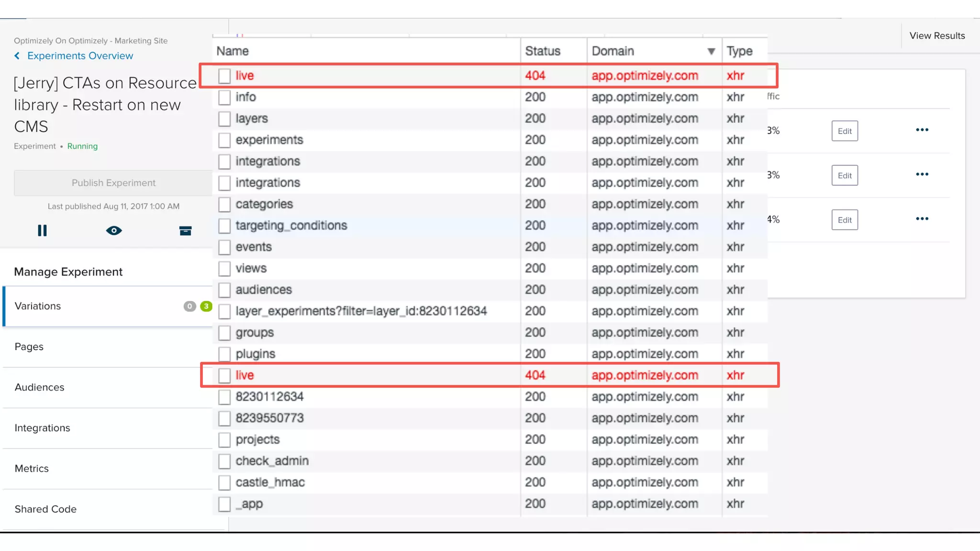This screenshot has width=980, height=551.
Task: Open the Pages section
Action: coord(29,347)
